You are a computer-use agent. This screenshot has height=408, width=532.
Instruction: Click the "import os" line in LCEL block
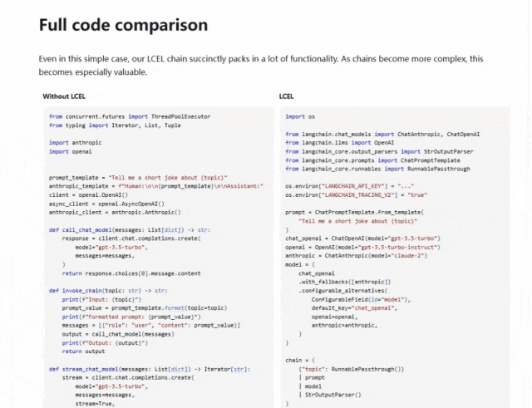300,116
